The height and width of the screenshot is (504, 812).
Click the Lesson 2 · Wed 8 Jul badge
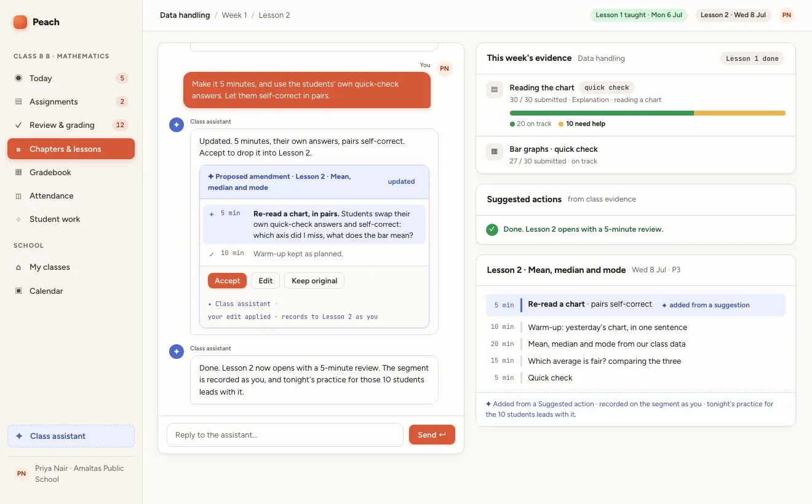pos(733,15)
